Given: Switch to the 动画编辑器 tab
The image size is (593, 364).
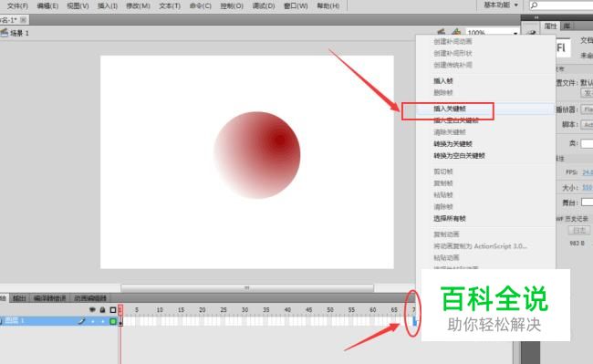Looking at the screenshot, I should tap(90, 298).
